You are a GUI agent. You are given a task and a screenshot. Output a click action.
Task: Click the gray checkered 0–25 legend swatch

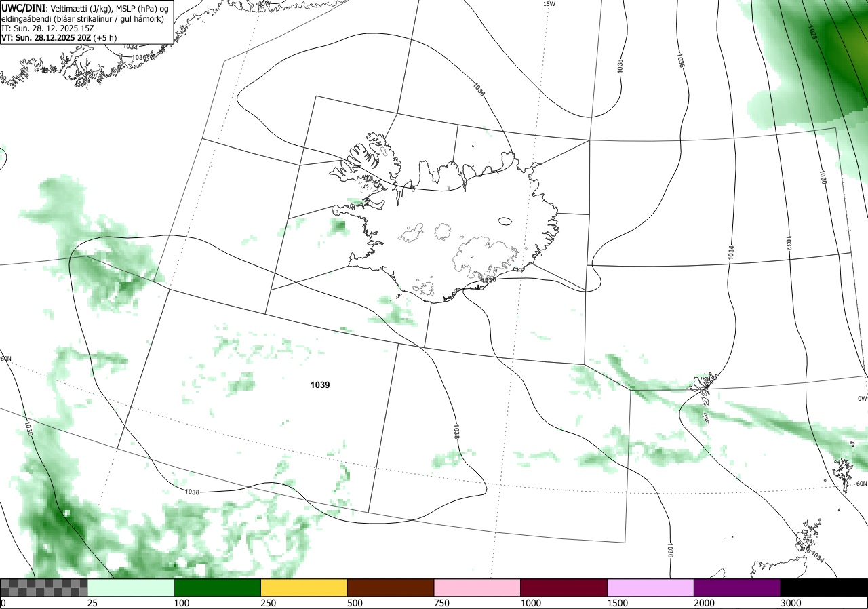coord(44,587)
